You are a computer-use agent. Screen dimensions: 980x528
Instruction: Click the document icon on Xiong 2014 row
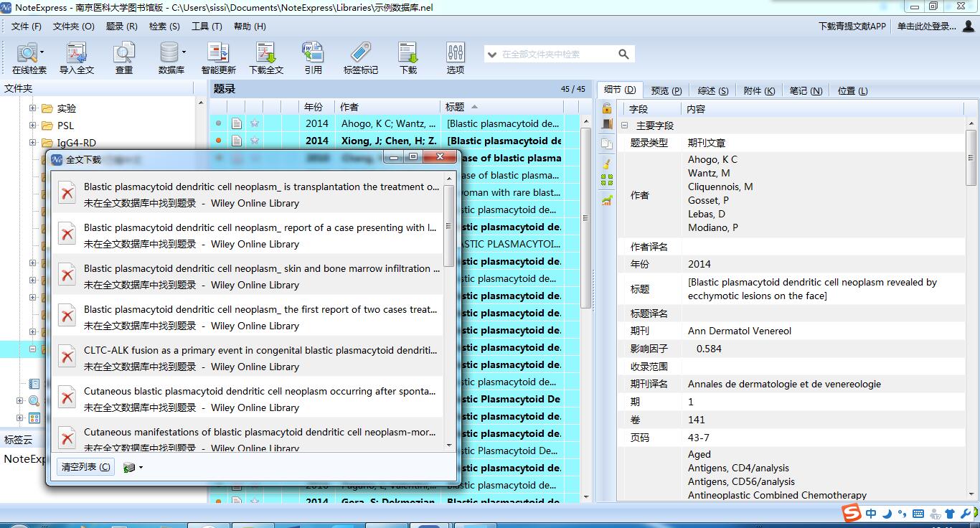(236, 141)
